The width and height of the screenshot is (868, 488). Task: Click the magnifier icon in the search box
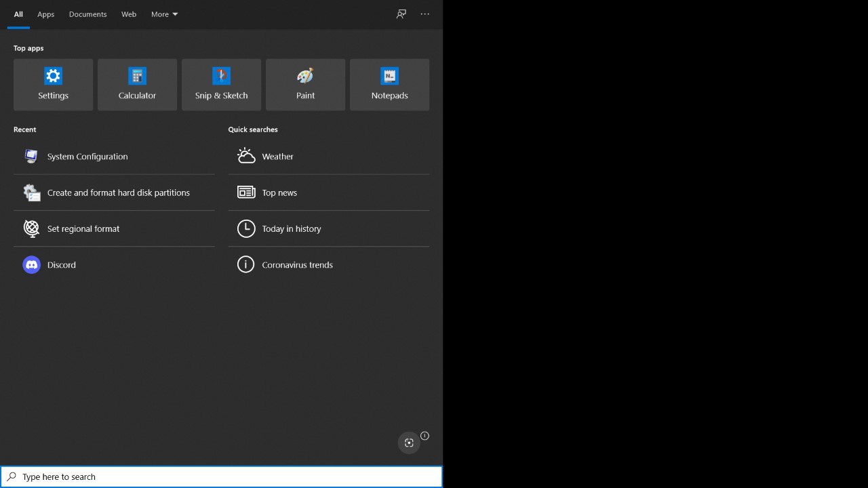(x=12, y=476)
